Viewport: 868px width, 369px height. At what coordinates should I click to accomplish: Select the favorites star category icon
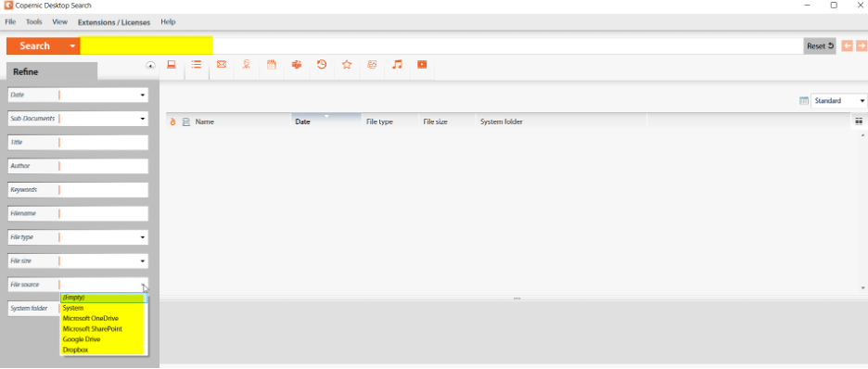point(347,65)
